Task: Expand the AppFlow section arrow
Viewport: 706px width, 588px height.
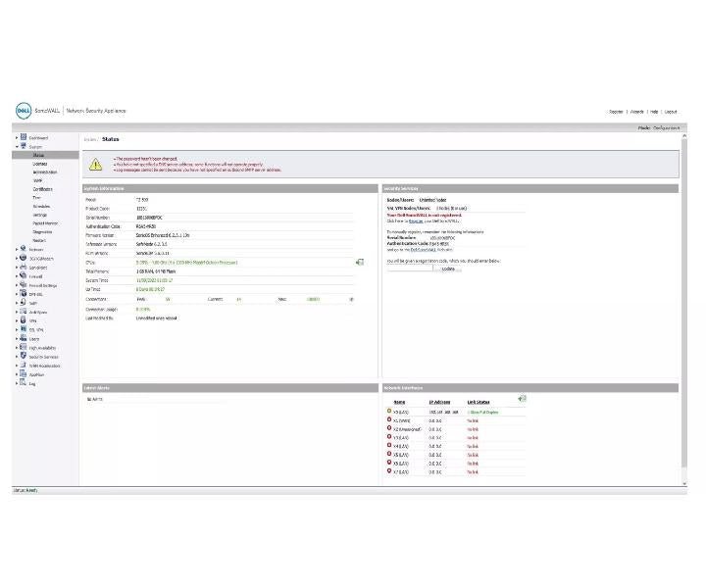Action: [17, 374]
